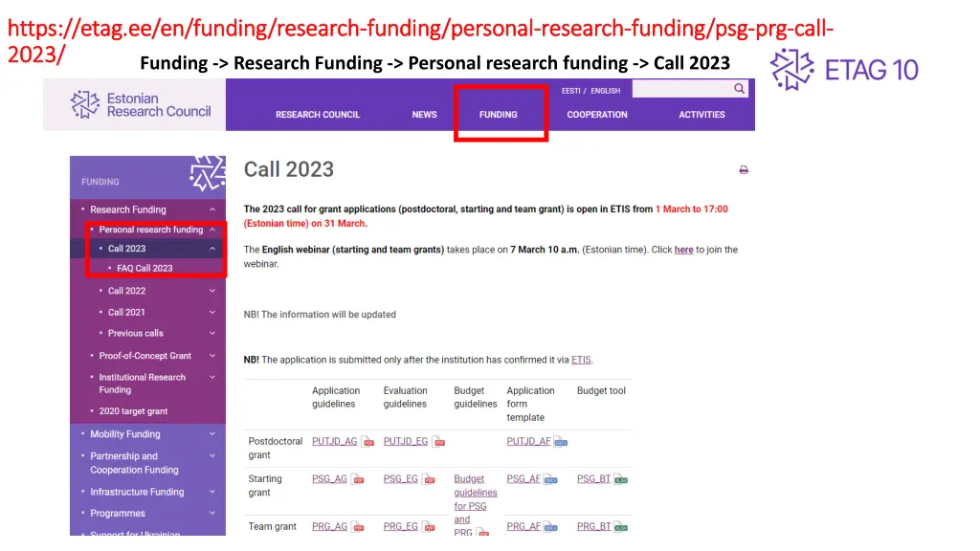This screenshot has height=551, width=980.
Task: Open the Cooperation navigation menu
Action: tap(597, 115)
